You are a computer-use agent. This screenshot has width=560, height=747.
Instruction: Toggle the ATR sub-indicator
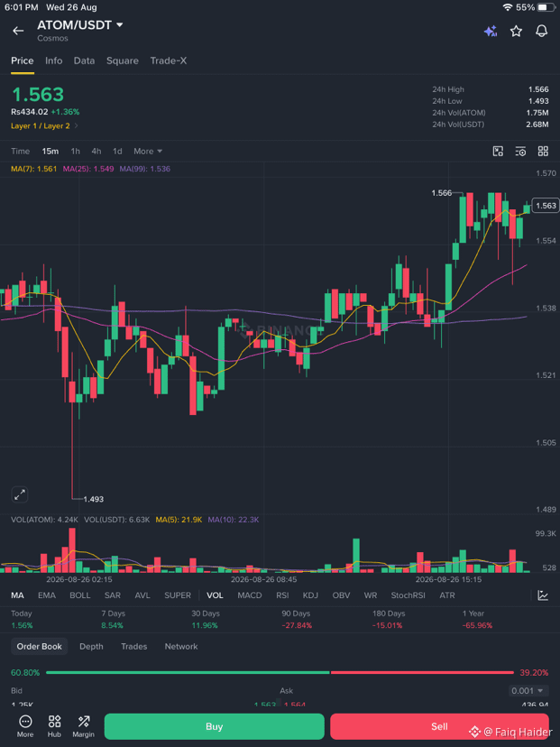(x=447, y=595)
